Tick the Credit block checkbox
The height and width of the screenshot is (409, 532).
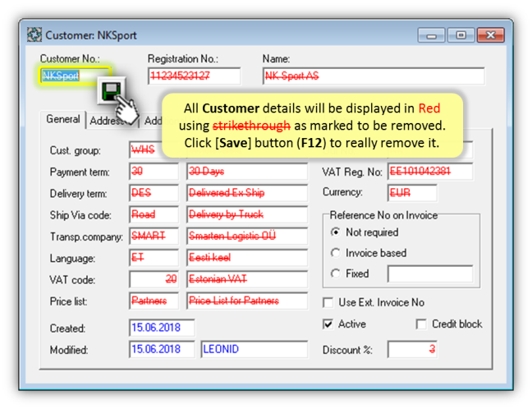tap(421, 324)
